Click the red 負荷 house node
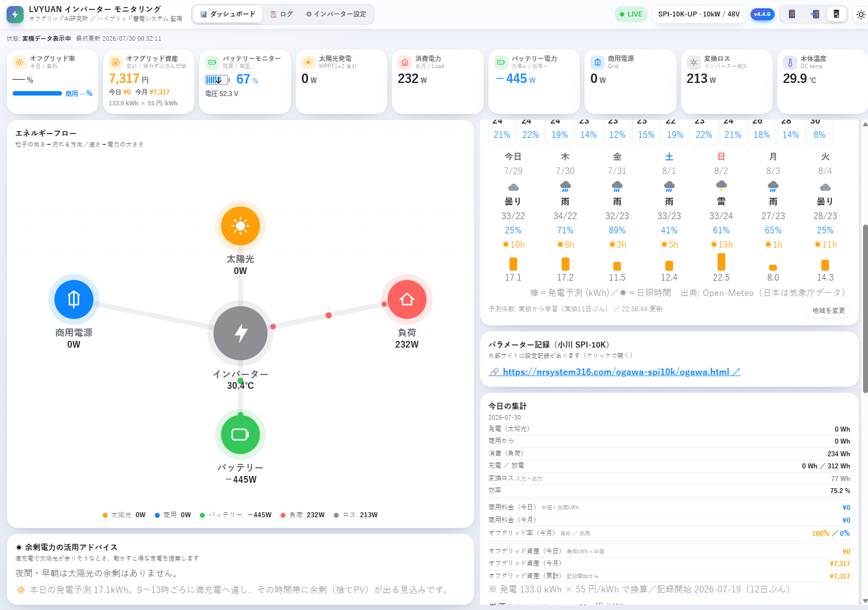Image resolution: width=868 pixels, height=610 pixels. tap(407, 299)
